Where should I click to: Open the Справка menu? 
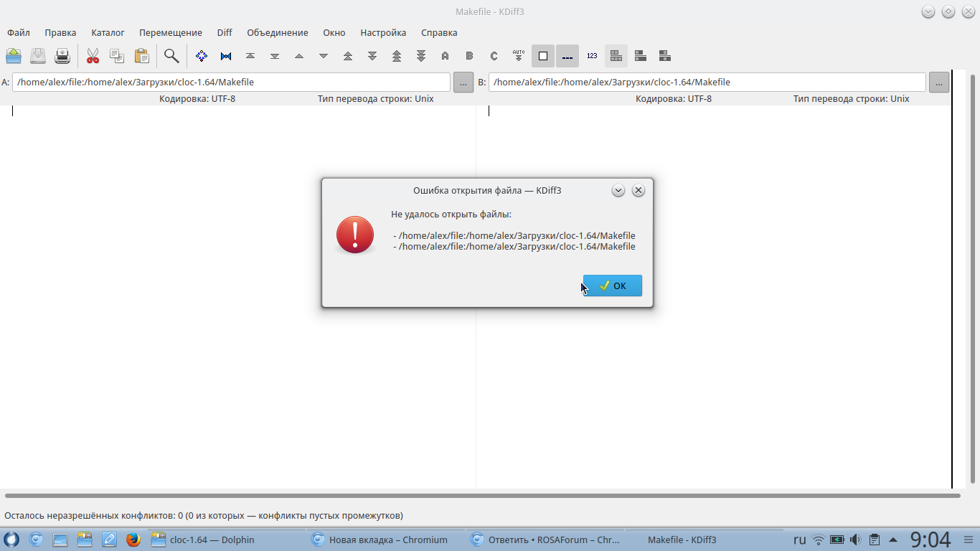[439, 32]
